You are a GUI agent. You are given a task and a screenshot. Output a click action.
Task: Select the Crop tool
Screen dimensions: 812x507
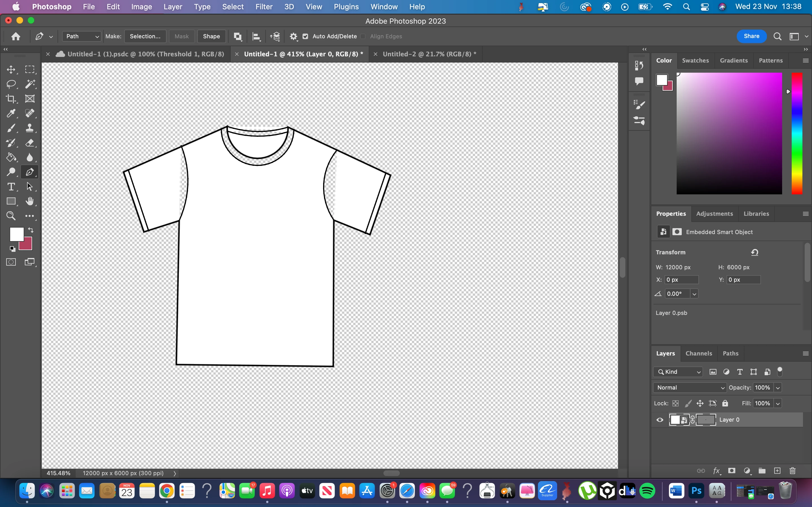(11, 99)
